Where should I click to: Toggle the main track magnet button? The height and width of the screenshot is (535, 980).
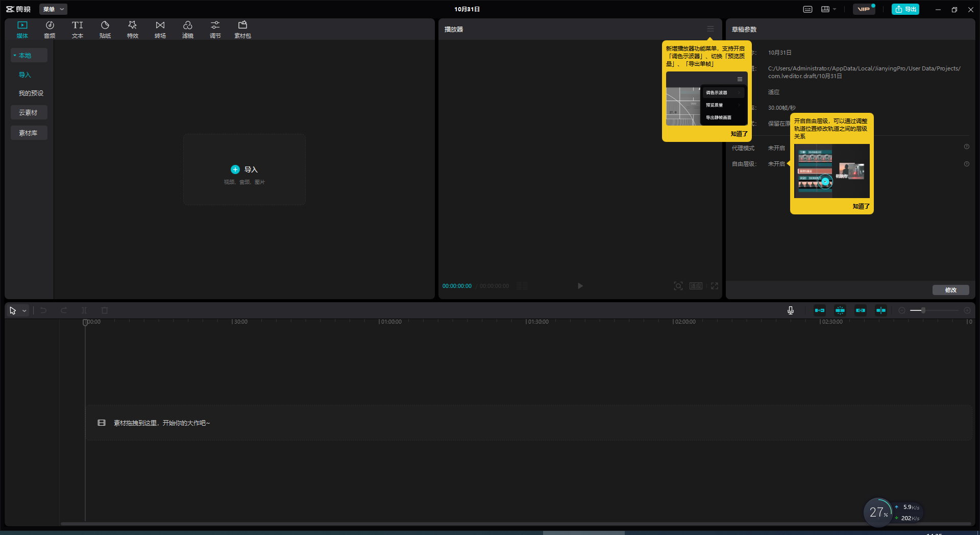tap(820, 310)
